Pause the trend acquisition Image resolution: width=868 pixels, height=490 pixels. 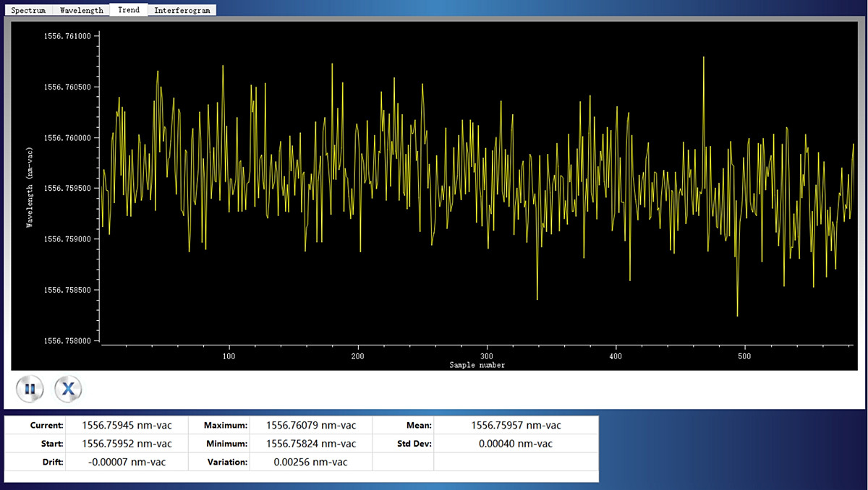pos(30,390)
